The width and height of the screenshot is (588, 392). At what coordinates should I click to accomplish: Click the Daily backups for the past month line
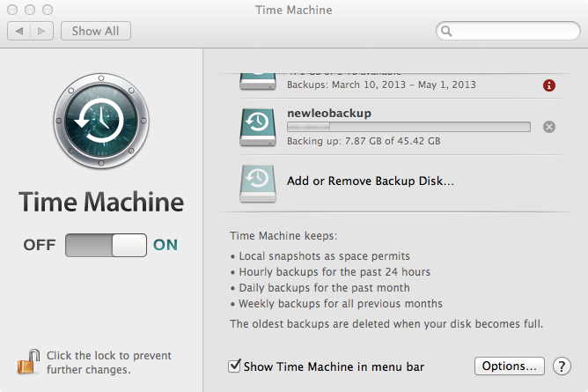point(325,288)
